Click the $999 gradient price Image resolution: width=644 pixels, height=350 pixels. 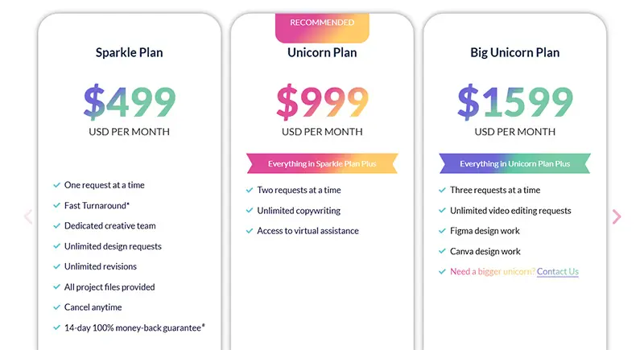(x=322, y=101)
